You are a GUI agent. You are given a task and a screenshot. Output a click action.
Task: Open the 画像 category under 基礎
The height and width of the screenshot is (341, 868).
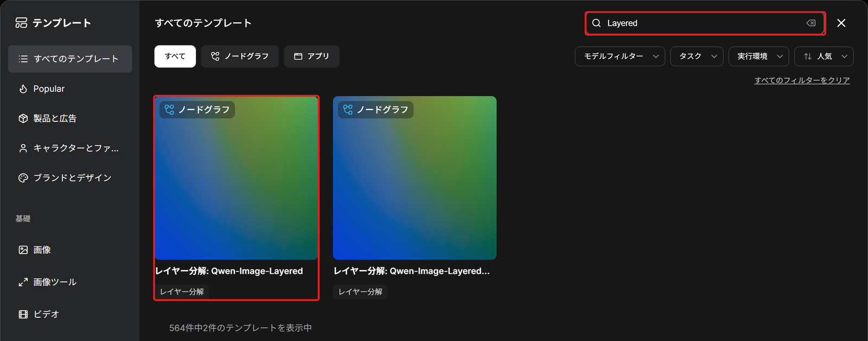coord(70,250)
